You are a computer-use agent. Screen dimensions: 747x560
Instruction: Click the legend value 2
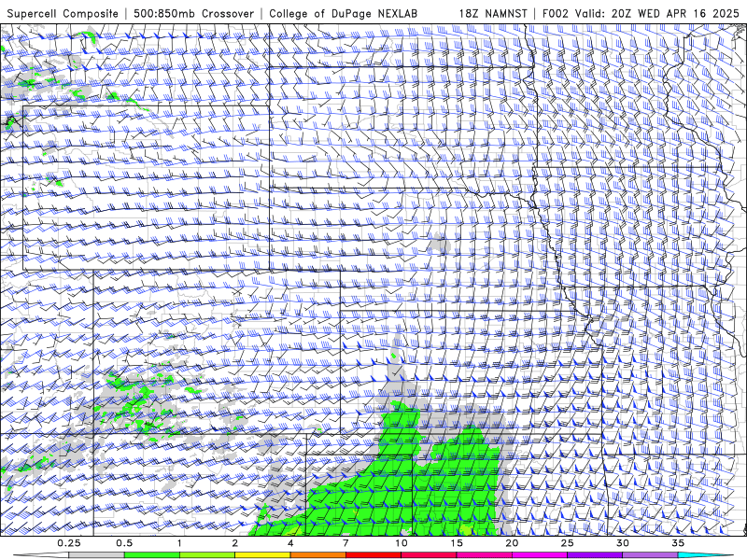tap(235, 543)
